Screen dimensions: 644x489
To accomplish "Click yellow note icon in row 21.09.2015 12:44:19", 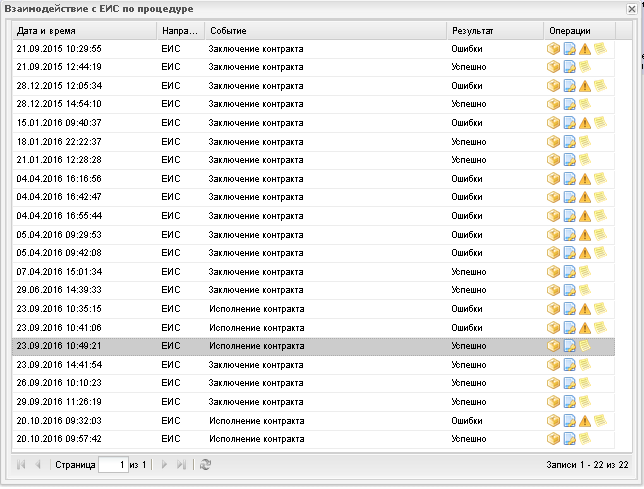I will click(585, 67).
